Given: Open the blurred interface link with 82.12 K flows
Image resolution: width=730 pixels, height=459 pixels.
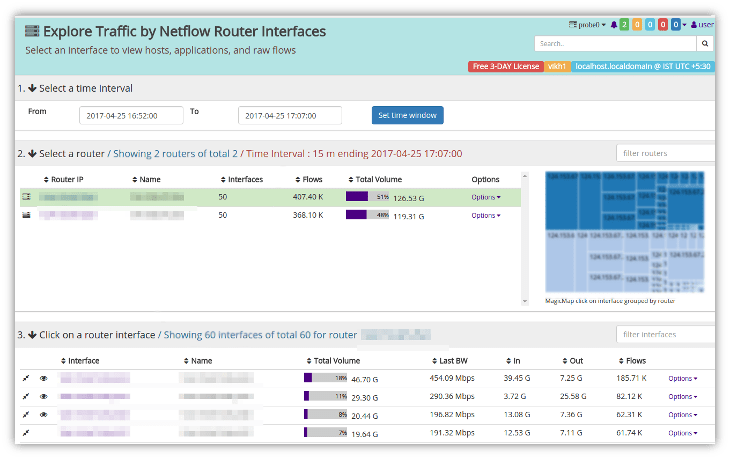Looking at the screenshot, I should [x=95, y=397].
